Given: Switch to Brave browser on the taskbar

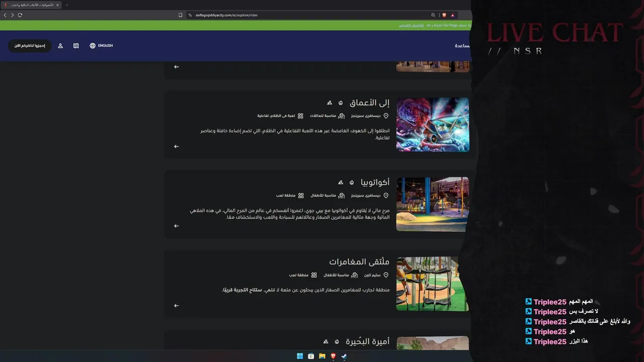Looking at the screenshot, I should pos(333,356).
